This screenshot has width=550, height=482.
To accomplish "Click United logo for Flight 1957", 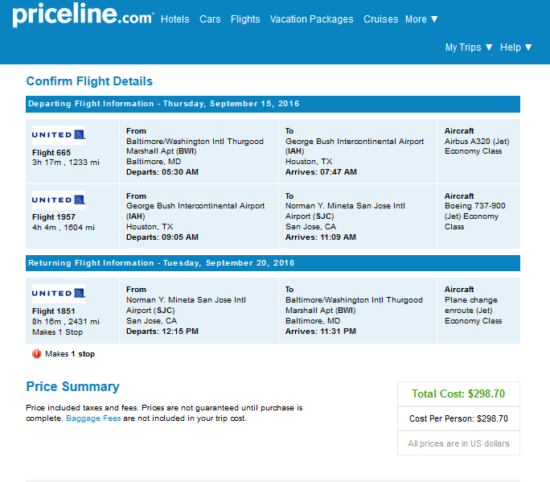I will coord(59,200).
